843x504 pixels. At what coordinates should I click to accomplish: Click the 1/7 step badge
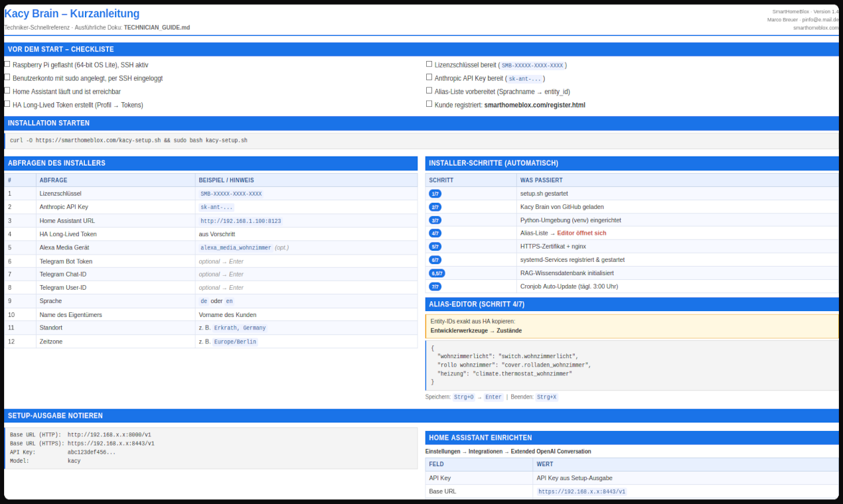pos(435,194)
